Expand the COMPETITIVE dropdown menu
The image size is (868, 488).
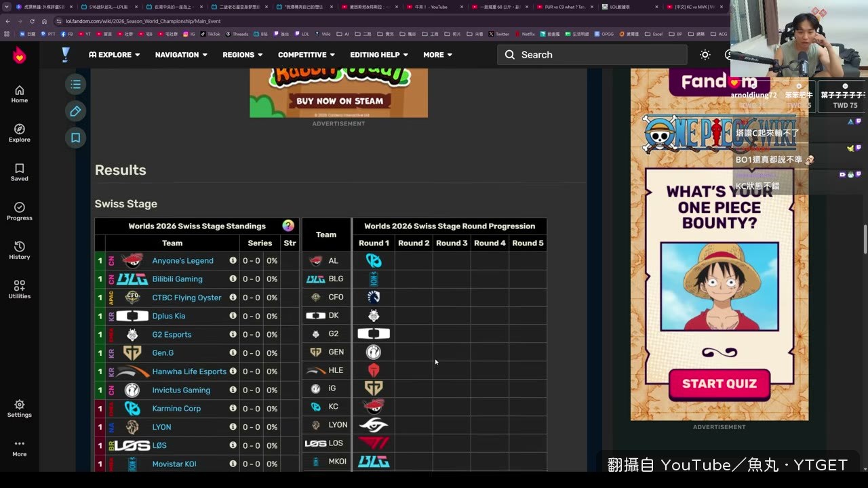pyautogui.click(x=307, y=55)
